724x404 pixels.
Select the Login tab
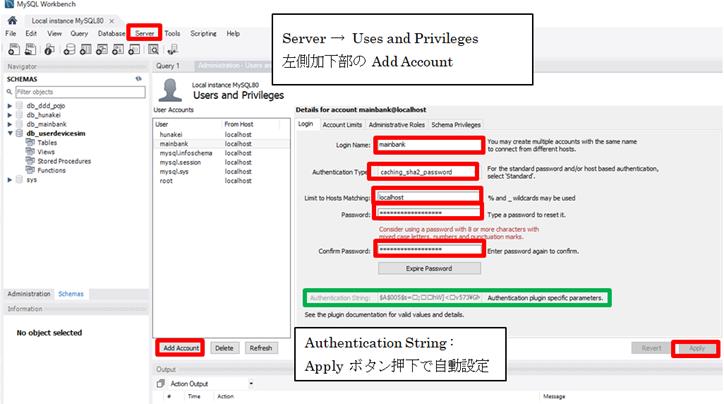click(306, 124)
